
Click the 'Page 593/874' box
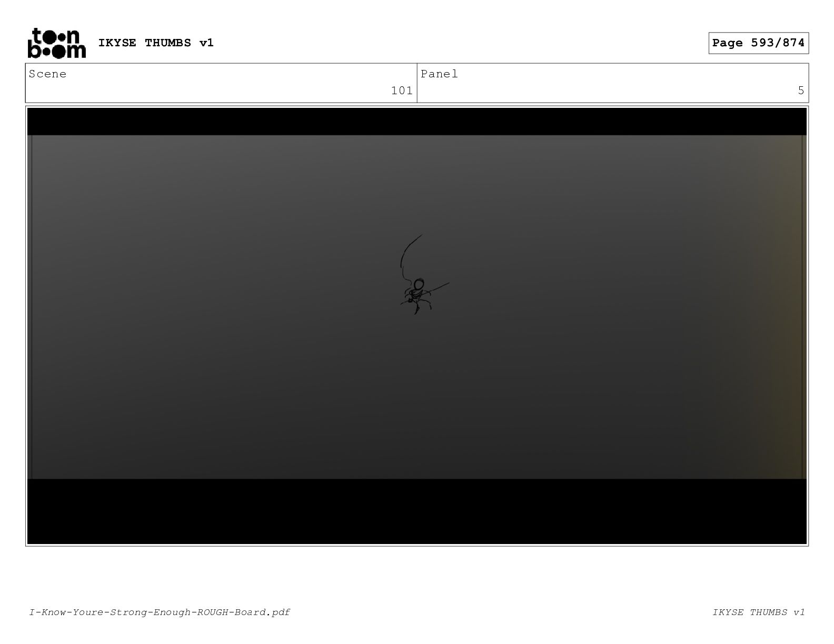(758, 43)
